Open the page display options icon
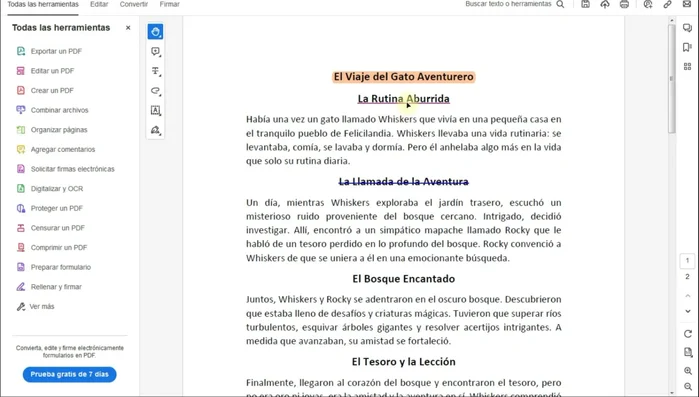699x397 pixels. coord(688,352)
